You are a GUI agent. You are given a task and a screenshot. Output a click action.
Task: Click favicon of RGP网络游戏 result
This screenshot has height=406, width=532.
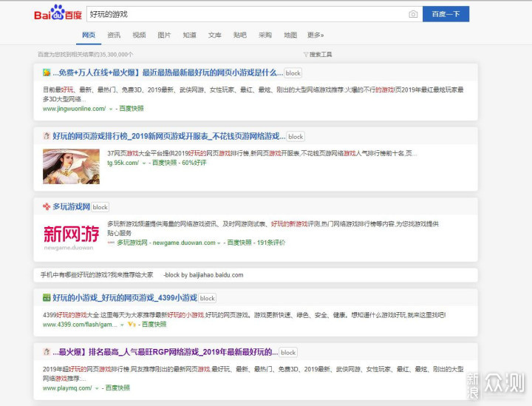coord(47,352)
